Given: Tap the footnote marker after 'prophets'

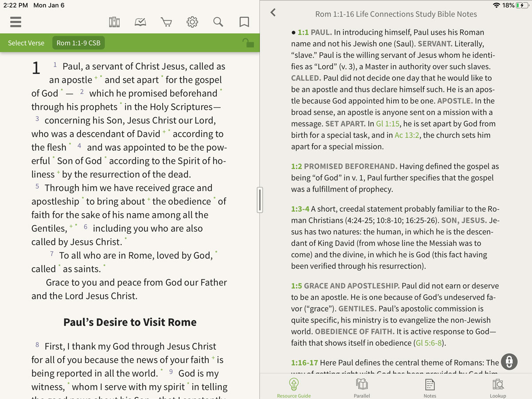Looking at the screenshot, I should pyautogui.click(x=121, y=104).
